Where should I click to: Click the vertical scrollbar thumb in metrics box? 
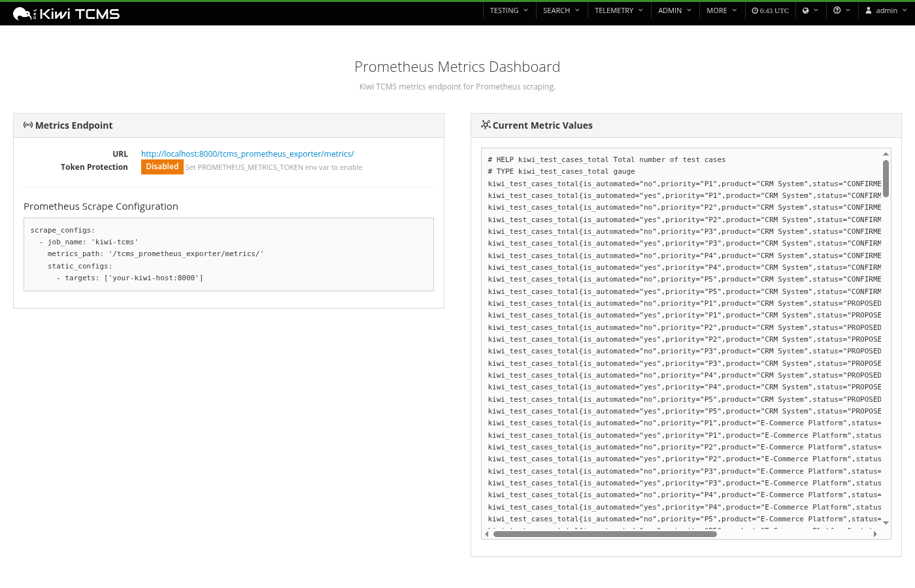(x=886, y=178)
